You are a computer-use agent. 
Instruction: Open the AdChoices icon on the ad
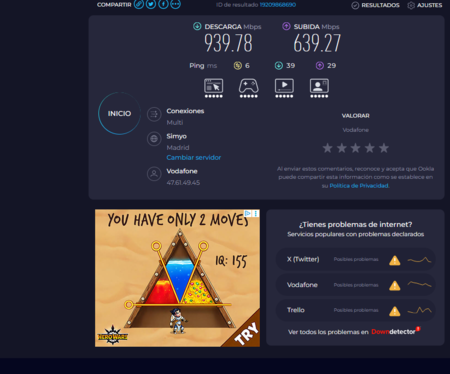248,213
